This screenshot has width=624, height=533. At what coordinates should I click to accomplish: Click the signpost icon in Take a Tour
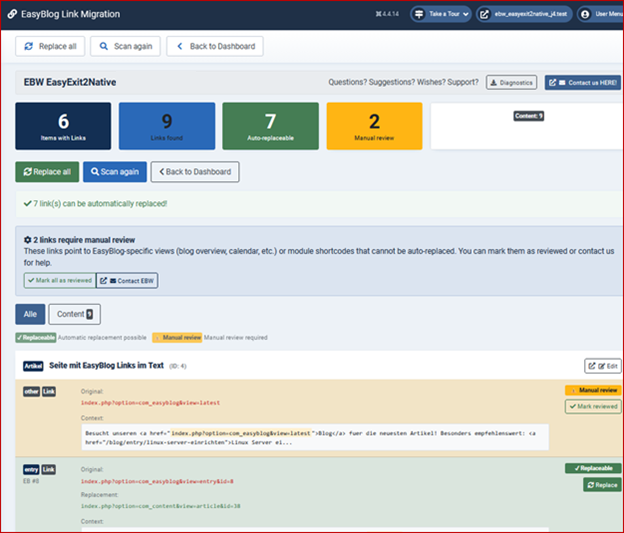[419, 14]
